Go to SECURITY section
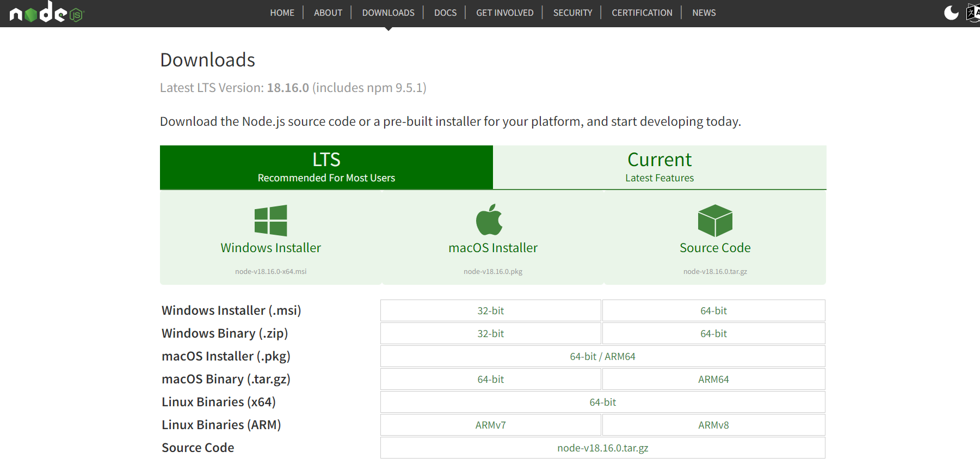The height and width of the screenshot is (464, 980). [x=572, y=13]
